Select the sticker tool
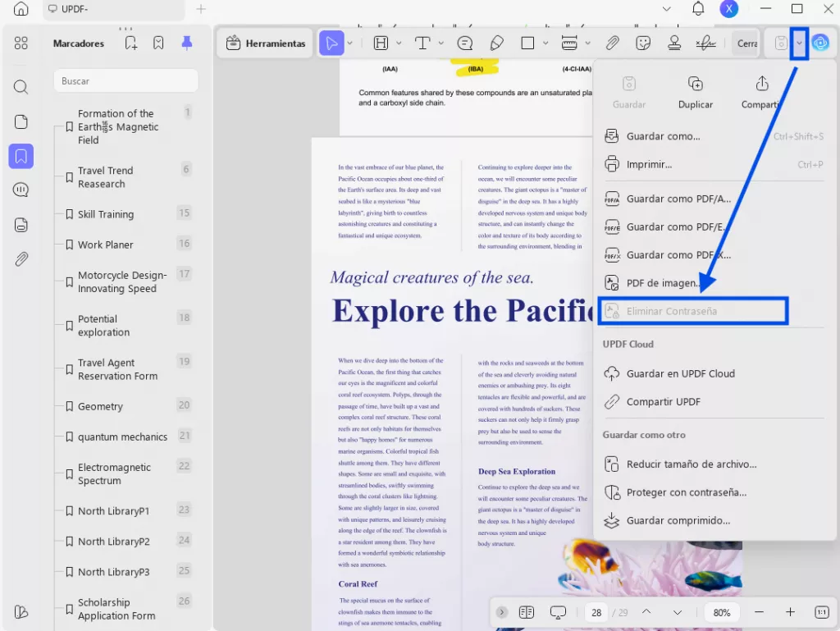Screen dimensions: 840x631 coord(643,43)
